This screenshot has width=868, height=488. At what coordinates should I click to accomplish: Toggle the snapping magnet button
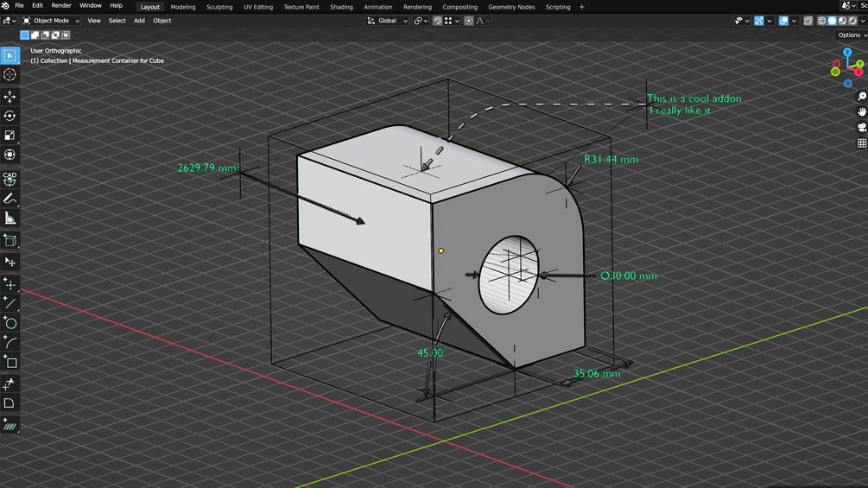[x=437, y=21]
